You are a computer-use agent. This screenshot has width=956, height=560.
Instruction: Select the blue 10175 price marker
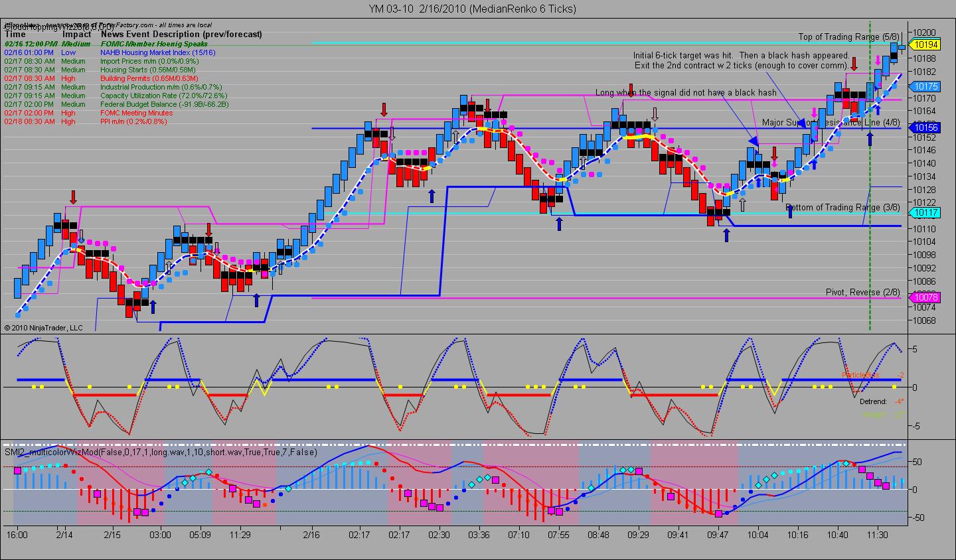(925, 86)
